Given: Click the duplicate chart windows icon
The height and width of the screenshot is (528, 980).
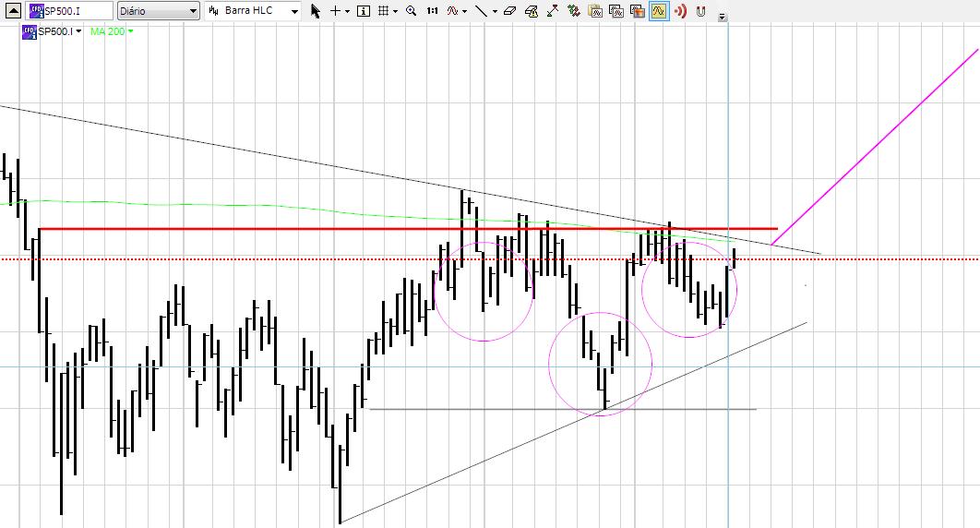Looking at the screenshot, I should point(616,11).
